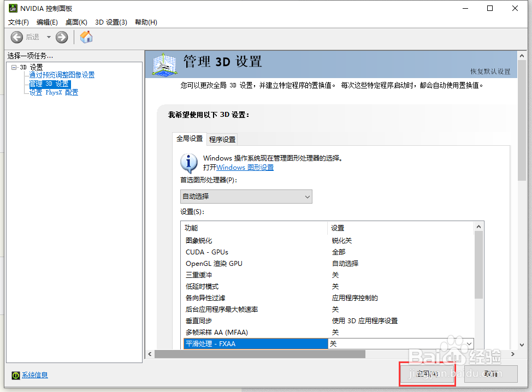Open the 首选图形处理器 dropdown
Viewport: 532px width, 392px height.
coord(246,197)
